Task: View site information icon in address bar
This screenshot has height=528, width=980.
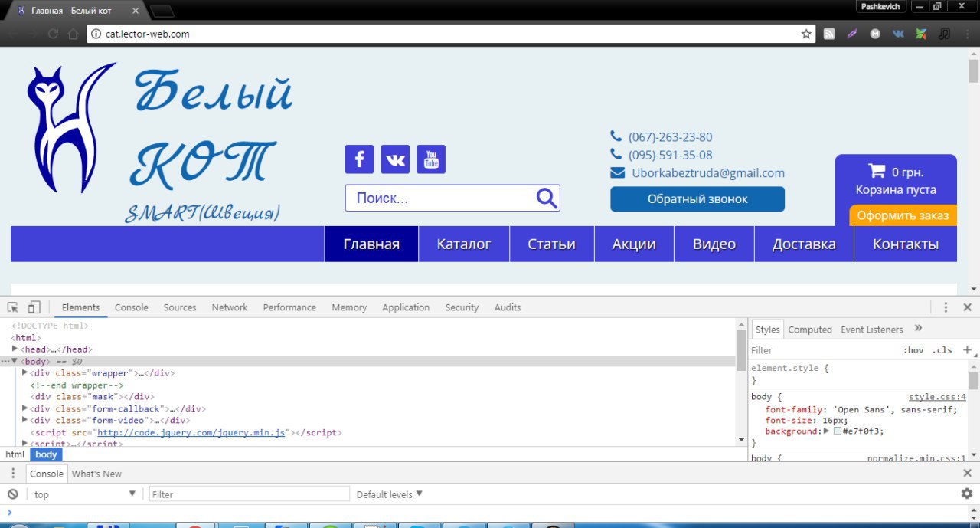Action: 96,34
